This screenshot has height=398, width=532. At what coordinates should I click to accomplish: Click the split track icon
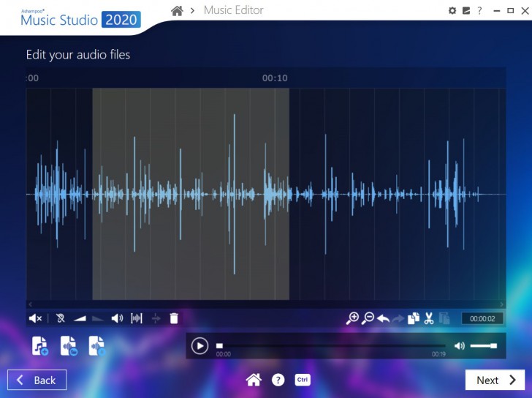click(156, 318)
